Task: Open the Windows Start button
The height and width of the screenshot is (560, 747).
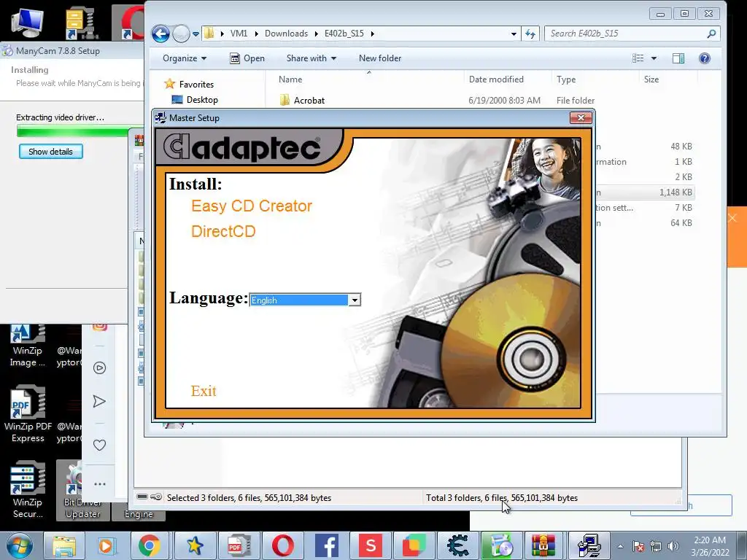Action: click(20, 545)
